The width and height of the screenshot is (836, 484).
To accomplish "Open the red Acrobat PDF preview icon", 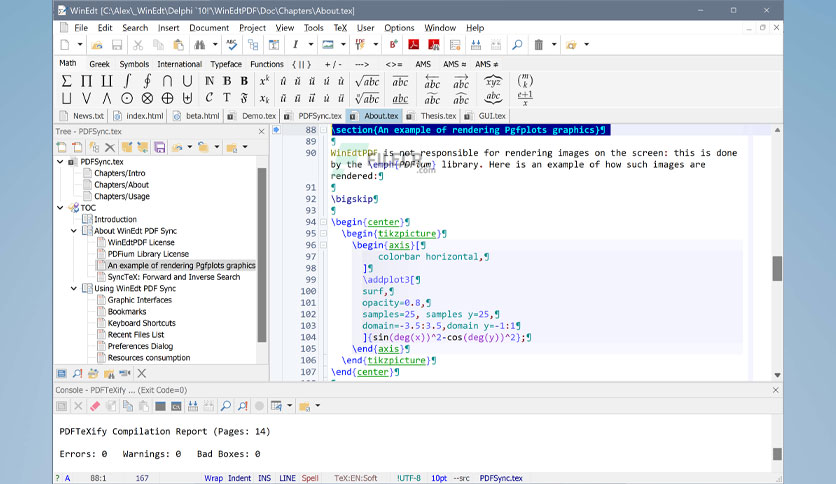I will click(x=413, y=45).
